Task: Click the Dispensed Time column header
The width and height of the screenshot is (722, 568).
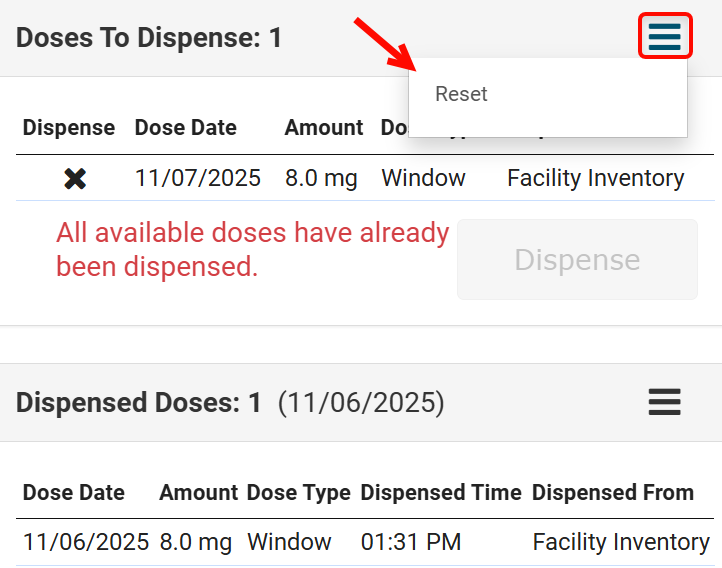Action: (441, 493)
